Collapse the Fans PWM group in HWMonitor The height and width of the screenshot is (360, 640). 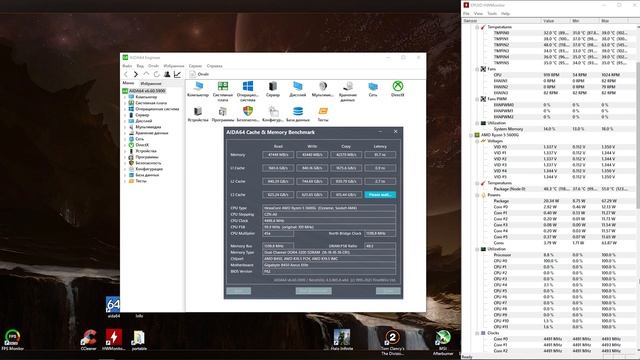(x=477, y=99)
